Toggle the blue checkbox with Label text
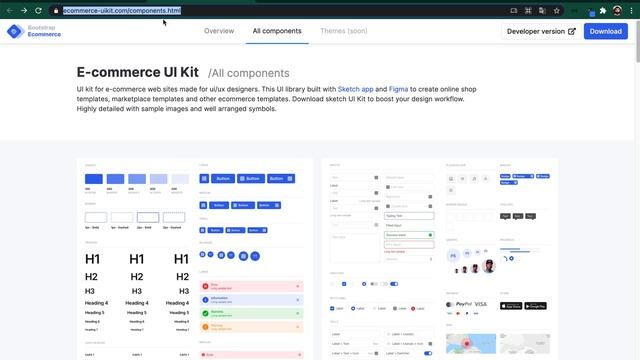This screenshot has height=360, width=640. [332, 309]
